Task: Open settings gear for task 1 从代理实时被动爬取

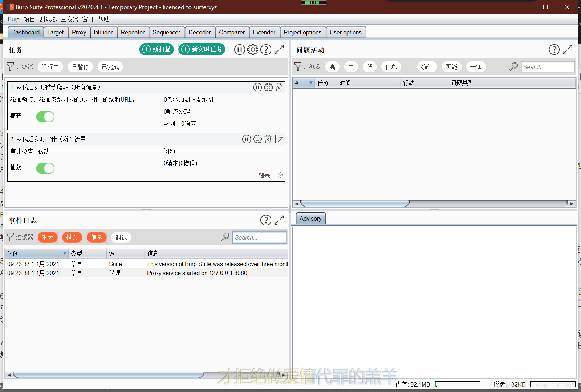Action: pyautogui.click(x=268, y=87)
